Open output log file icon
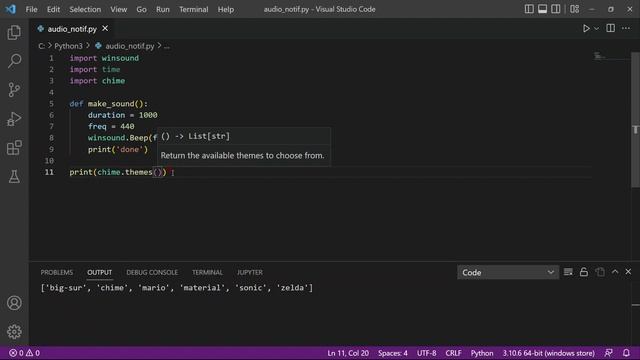 tap(600, 272)
